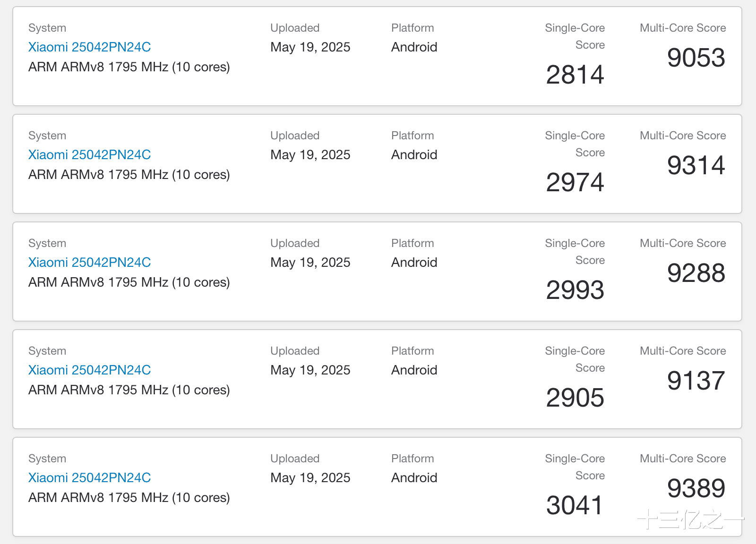This screenshot has height=544, width=756.
Task: Click the ARM ARMv8 processor text in 9288 card
Action: point(129,282)
